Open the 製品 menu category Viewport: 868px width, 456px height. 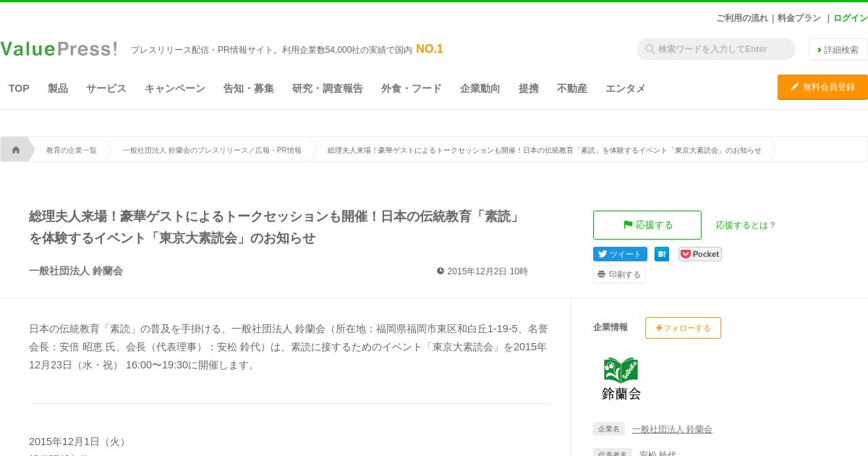click(58, 88)
